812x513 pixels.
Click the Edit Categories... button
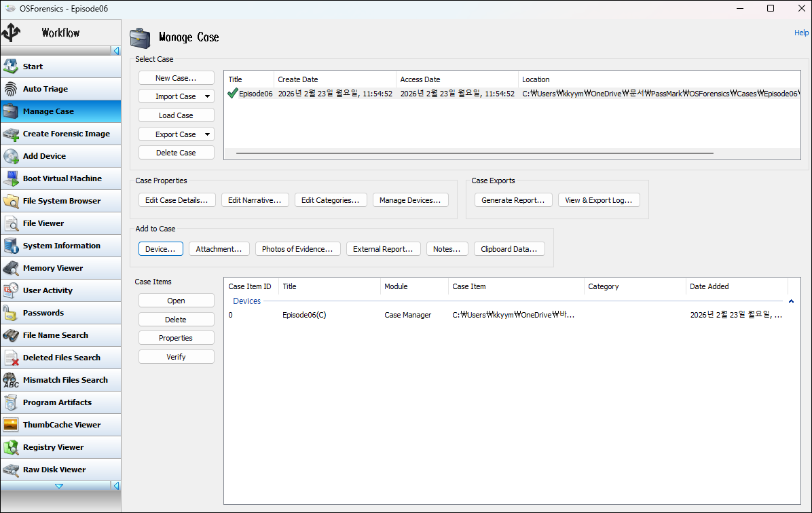[331, 200]
